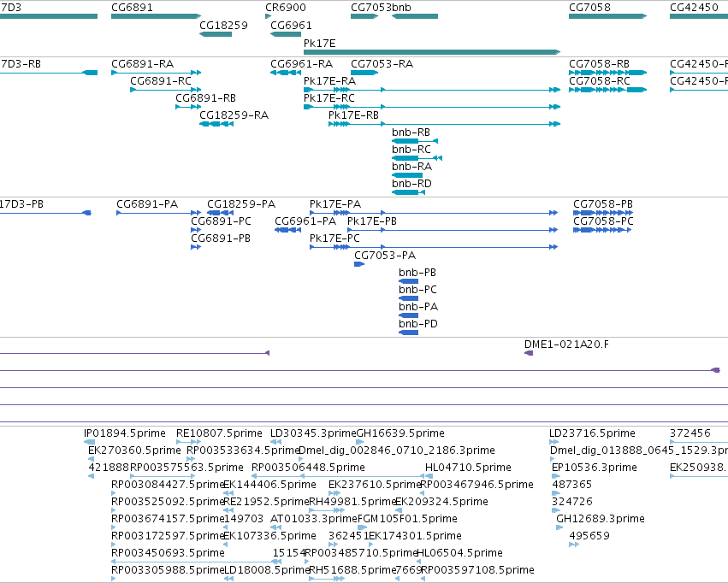The width and height of the screenshot is (728, 583).
Task: Click the 372456 EST label
Action: pos(690,433)
